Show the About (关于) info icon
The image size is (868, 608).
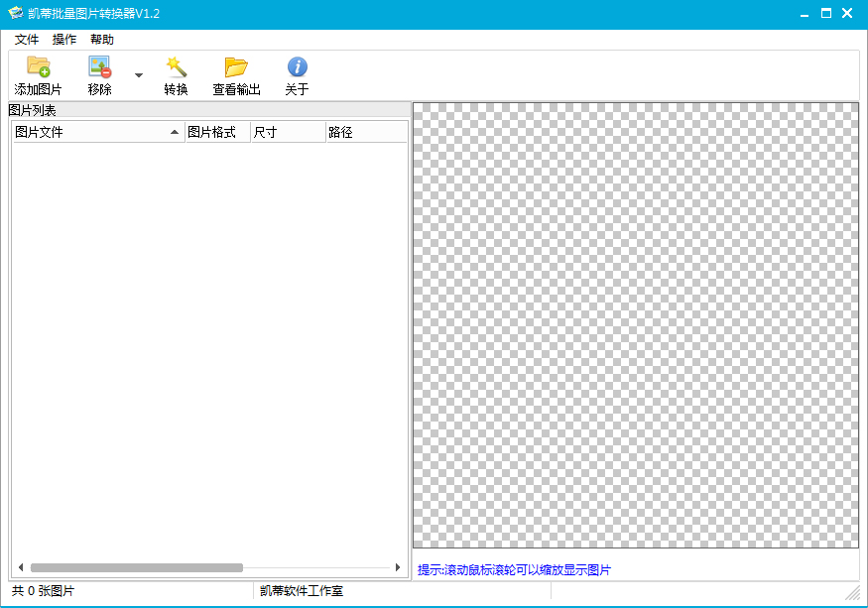tap(298, 66)
